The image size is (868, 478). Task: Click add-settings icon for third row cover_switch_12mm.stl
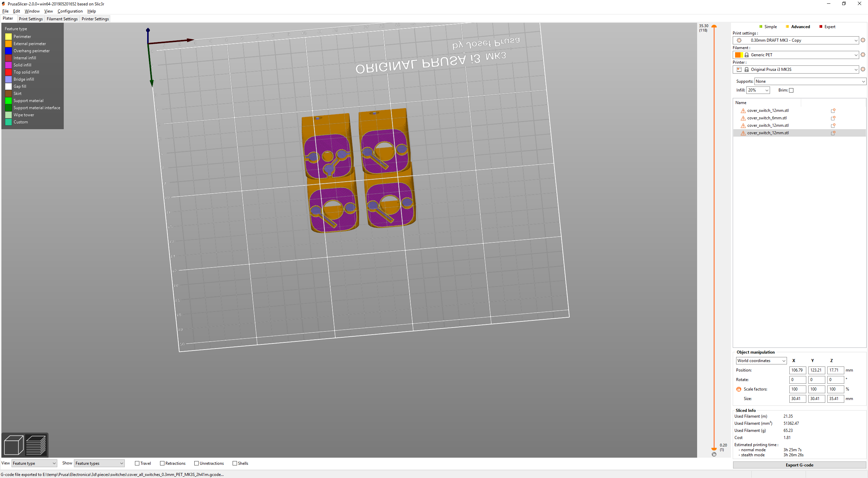coord(833,126)
